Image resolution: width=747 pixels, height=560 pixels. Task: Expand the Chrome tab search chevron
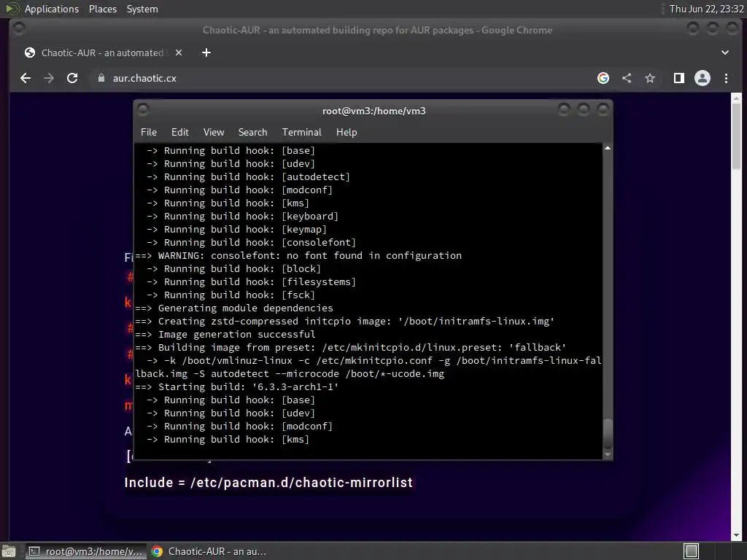pyautogui.click(x=724, y=52)
